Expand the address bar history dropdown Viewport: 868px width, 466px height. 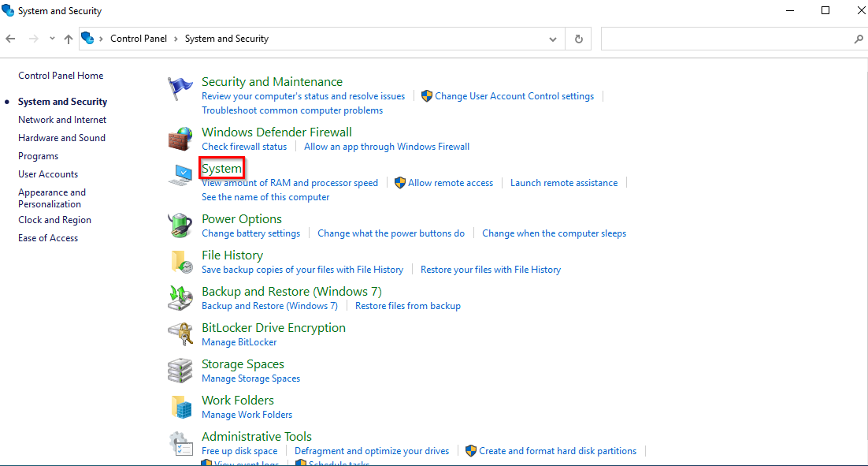click(x=552, y=39)
